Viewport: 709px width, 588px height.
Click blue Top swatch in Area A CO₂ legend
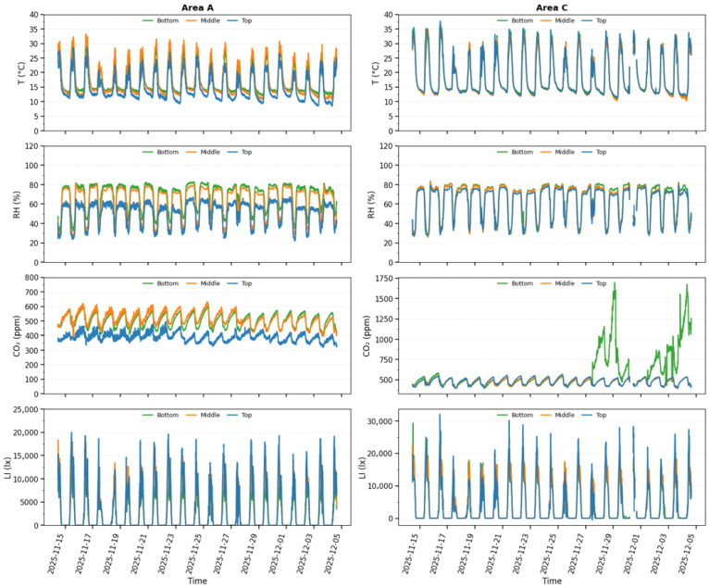[232, 283]
